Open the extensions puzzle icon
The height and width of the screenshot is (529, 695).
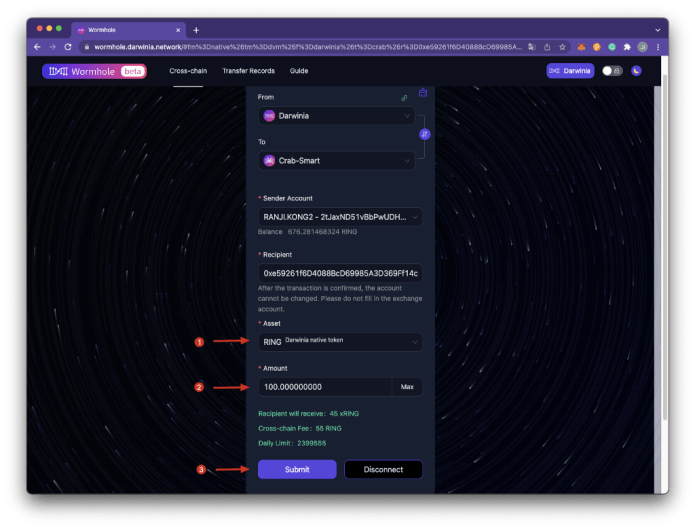pos(627,47)
